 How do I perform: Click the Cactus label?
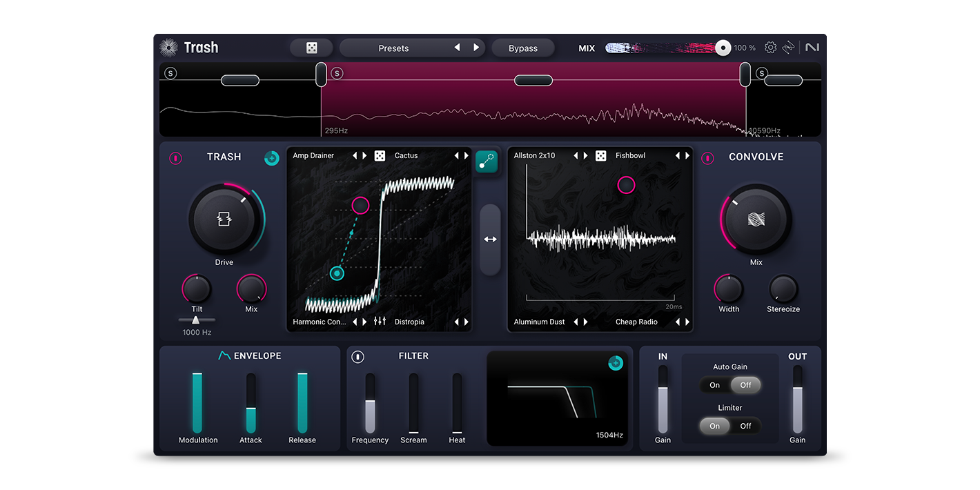click(x=406, y=156)
